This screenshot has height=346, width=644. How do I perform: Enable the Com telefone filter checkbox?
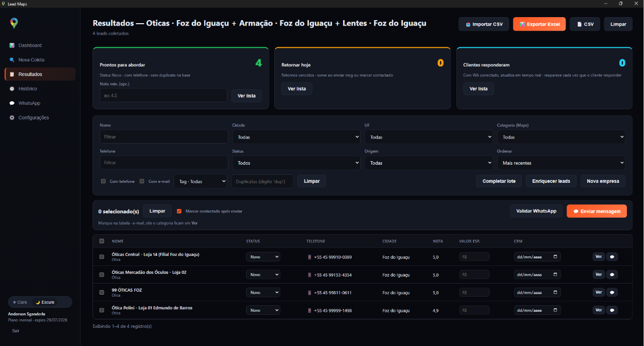pyautogui.click(x=103, y=181)
